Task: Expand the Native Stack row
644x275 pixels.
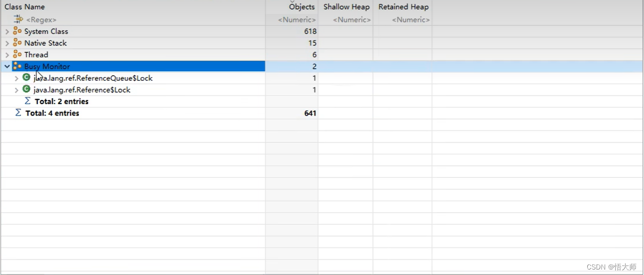Action: pyautogui.click(x=7, y=43)
